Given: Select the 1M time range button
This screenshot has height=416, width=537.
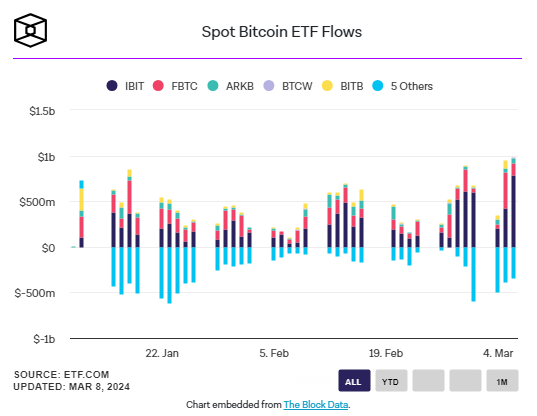Looking at the screenshot, I should 502,380.
